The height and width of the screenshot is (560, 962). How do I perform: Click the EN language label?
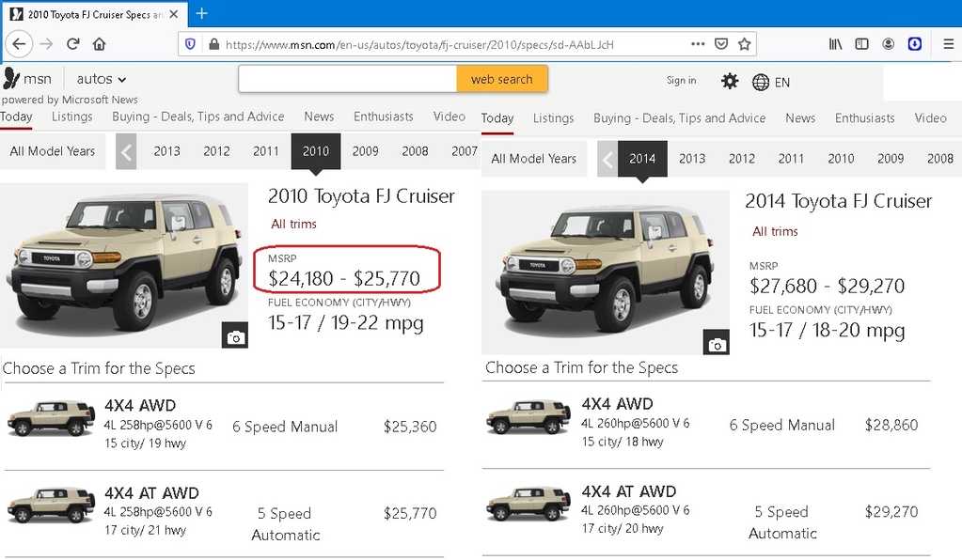(x=782, y=83)
